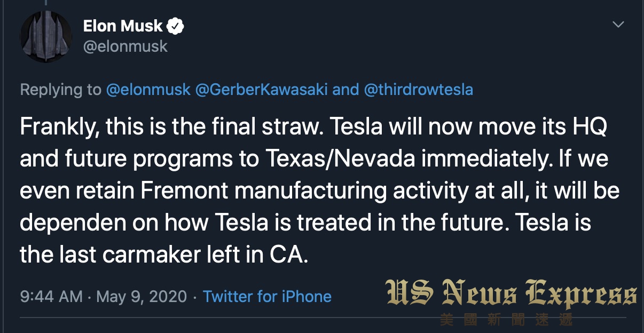Image resolution: width=644 pixels, height=333 pixels.
Task: Open Elon Musk's profile avatar picture
Action: 46,36
